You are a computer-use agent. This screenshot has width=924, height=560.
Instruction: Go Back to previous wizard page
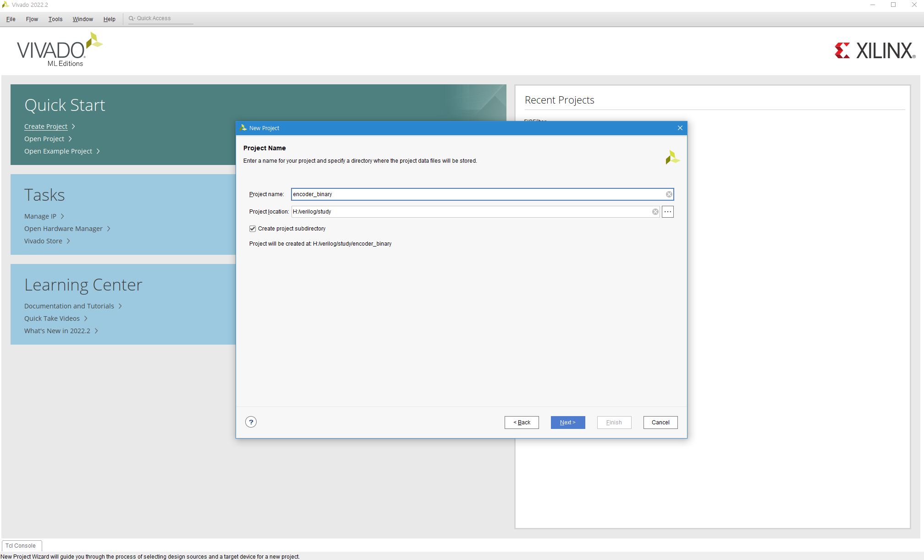pyautogui.click(x=522, y=423)
